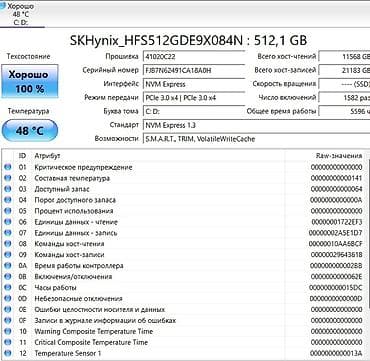The image size is (370, 361).
Task: Click the 48 °C temperature button
Action: point(29,130)
